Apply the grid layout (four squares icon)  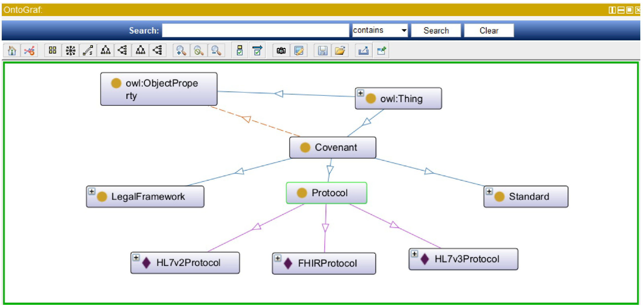coord(52,51)
